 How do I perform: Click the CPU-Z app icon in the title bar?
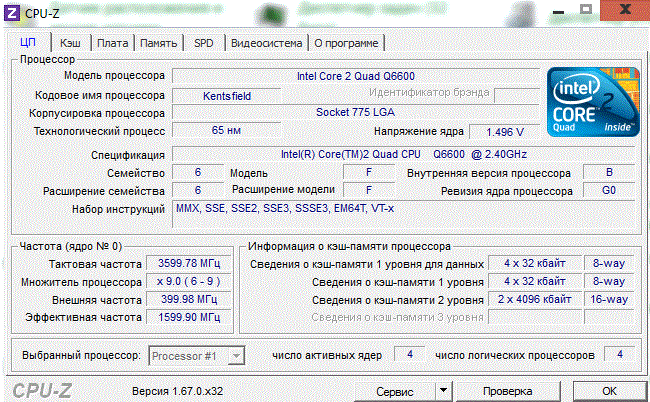tap(11, 13)
